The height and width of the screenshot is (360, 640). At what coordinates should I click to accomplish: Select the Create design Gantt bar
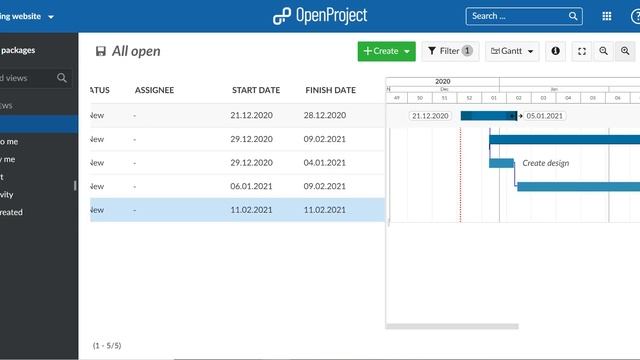[502, 163]
